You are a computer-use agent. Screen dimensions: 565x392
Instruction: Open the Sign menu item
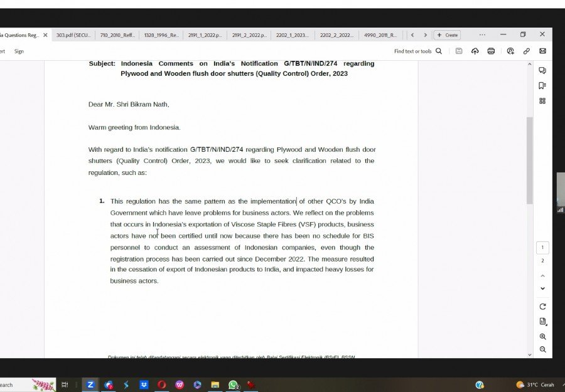[x=19, y=51]
